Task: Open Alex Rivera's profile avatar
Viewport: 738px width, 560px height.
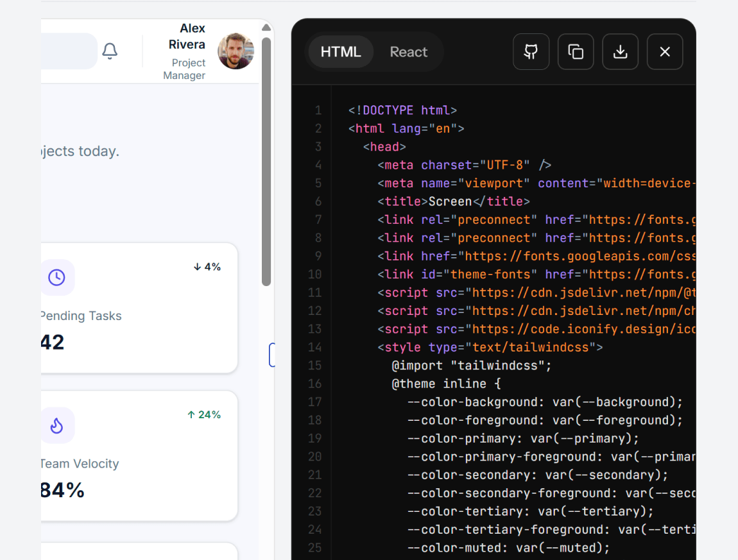Action: [236, 51]
